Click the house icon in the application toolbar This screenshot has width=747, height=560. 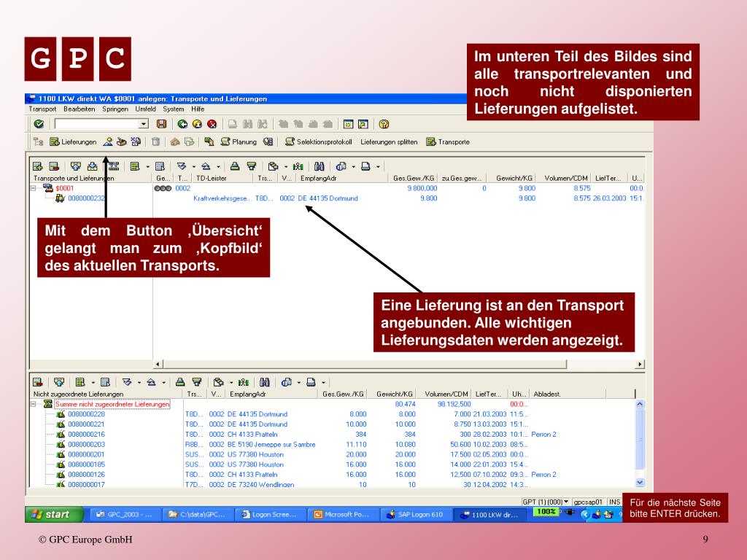click(175, 142)
